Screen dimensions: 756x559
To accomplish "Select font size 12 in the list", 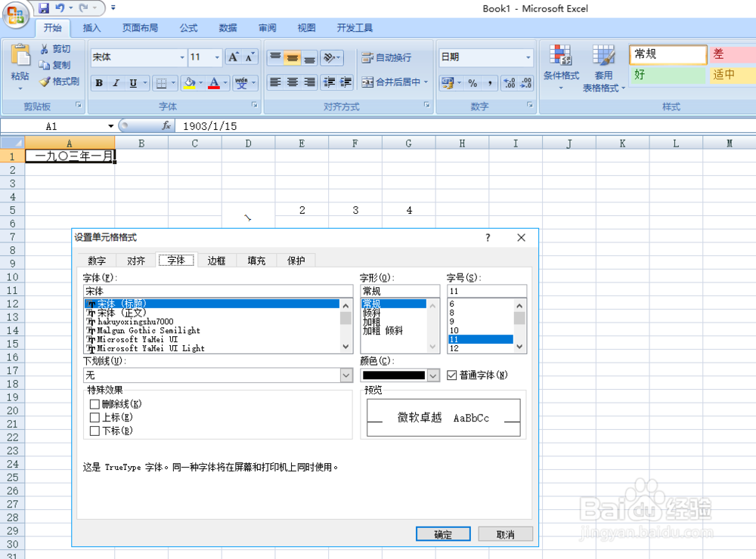I will 454,348.
